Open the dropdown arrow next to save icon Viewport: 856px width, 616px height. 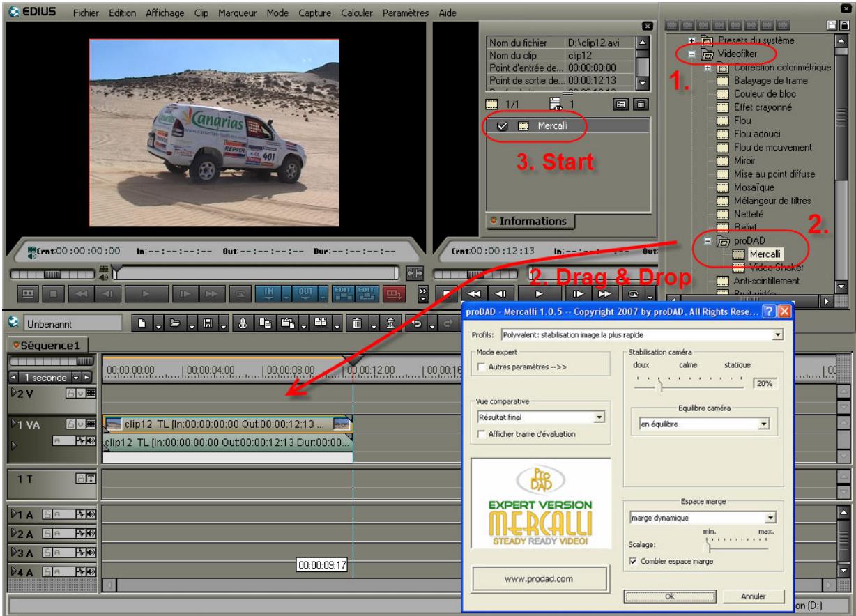pyautogui.click(x=224, y=323)
